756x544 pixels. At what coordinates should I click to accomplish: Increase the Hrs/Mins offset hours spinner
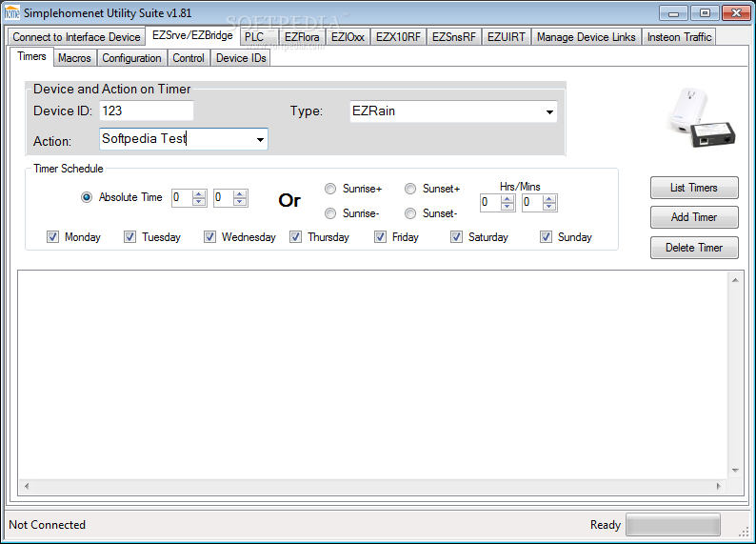(507, 199)
